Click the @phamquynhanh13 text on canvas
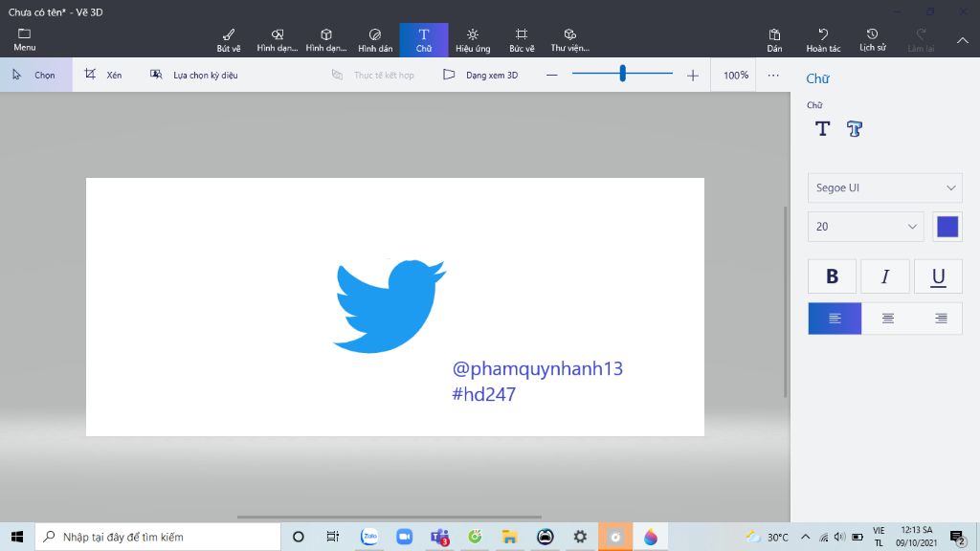The image size is (980, 551). click(538, 369)
